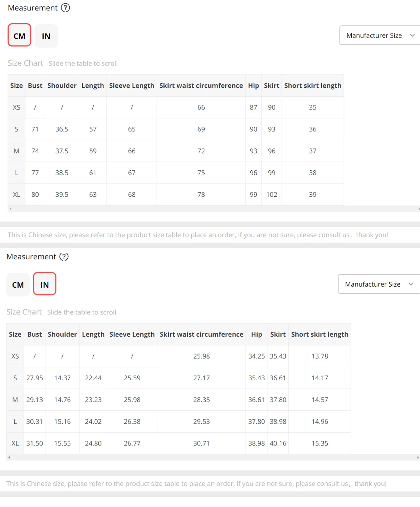Viewport: 420px width, 507px height.
Task: Click left scroll arrow of bottom table
Action: point(9,457)
